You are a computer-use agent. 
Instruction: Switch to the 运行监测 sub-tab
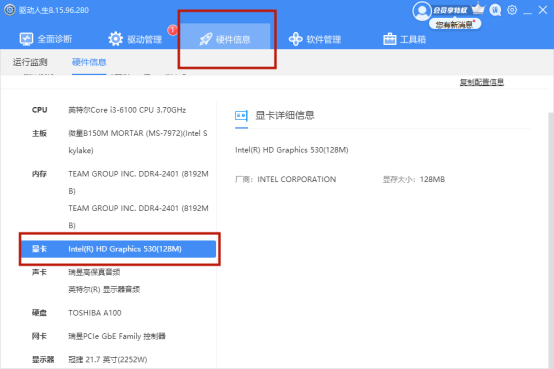(30, 62)
